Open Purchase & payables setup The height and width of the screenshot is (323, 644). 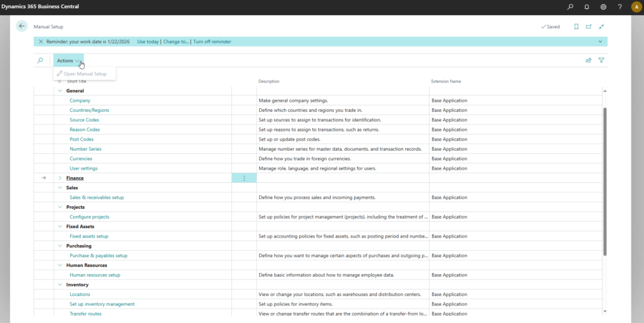click(99, 256)
